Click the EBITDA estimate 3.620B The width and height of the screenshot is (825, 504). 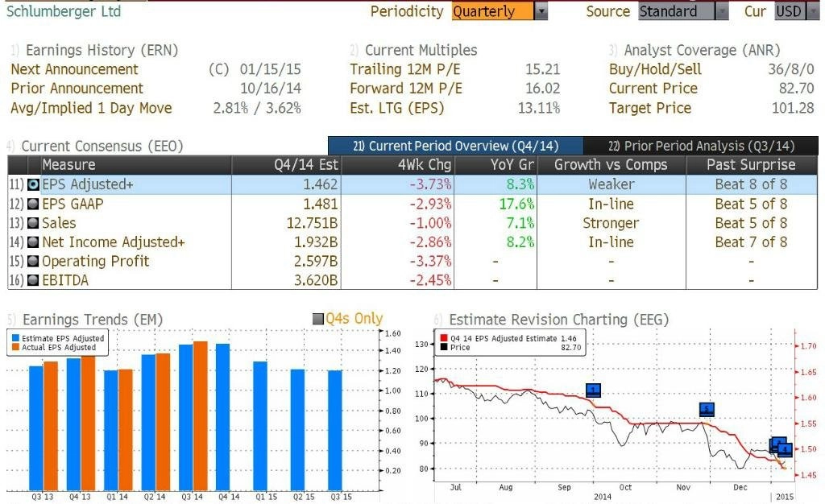tap(315, 280)
